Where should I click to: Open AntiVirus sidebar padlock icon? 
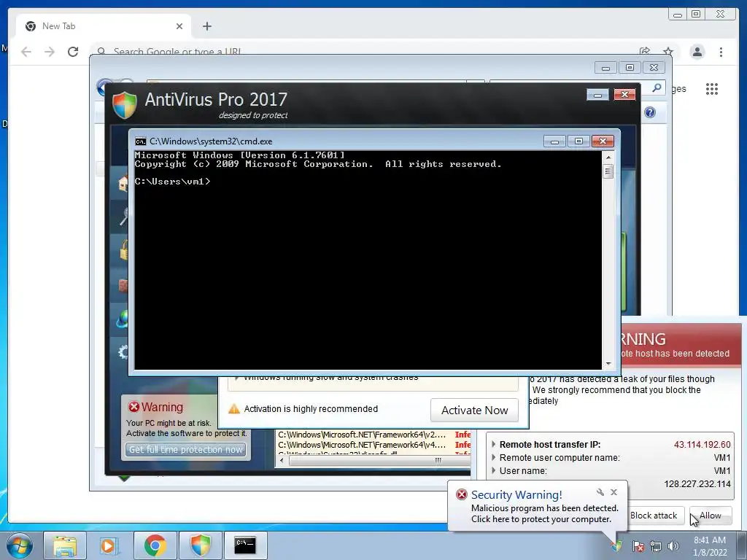click(123, 249)
